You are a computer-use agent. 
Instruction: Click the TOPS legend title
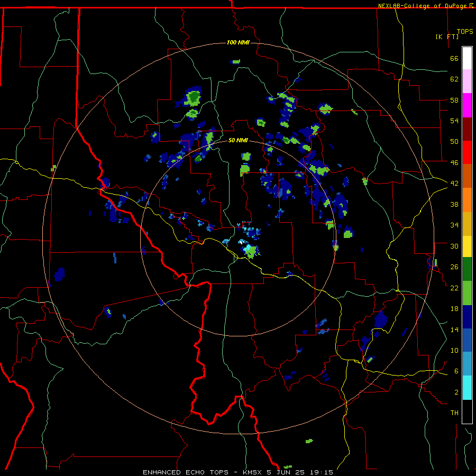pyautogui.click(x=465, y=31)
